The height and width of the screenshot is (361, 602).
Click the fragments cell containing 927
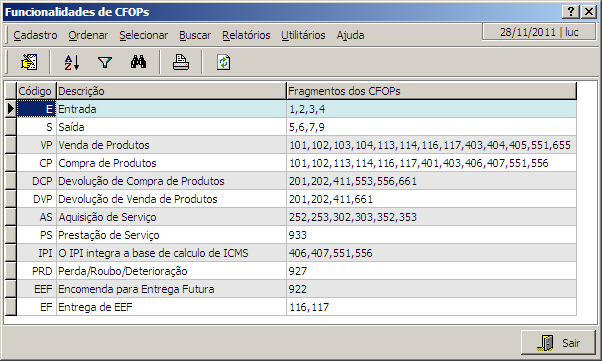click(x=431, y=271)
